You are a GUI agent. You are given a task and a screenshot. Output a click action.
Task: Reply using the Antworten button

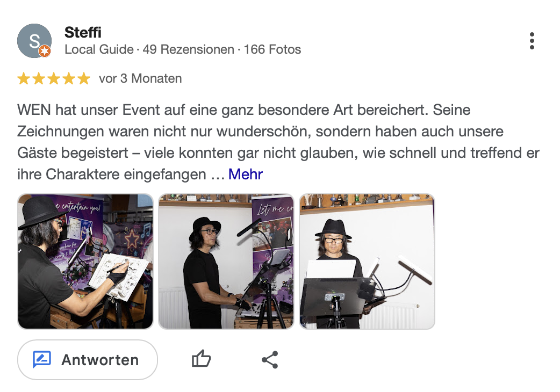pos(88,360)
